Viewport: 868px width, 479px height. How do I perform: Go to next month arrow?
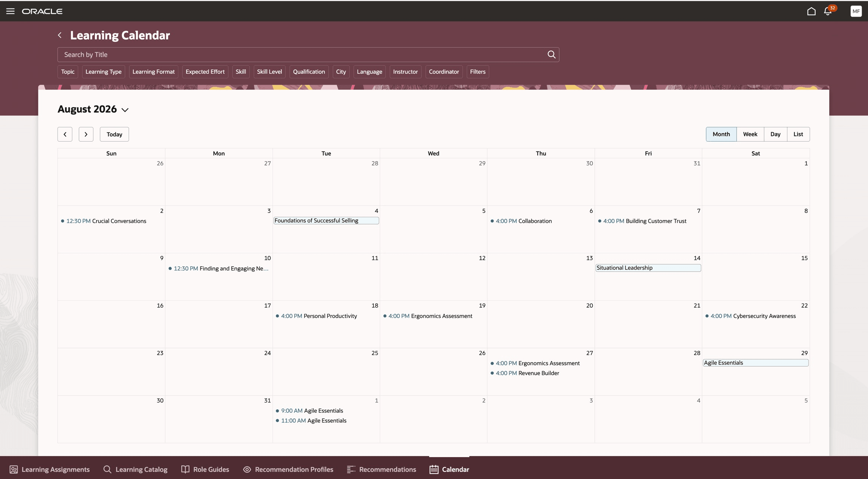click(x=86, y=134)
